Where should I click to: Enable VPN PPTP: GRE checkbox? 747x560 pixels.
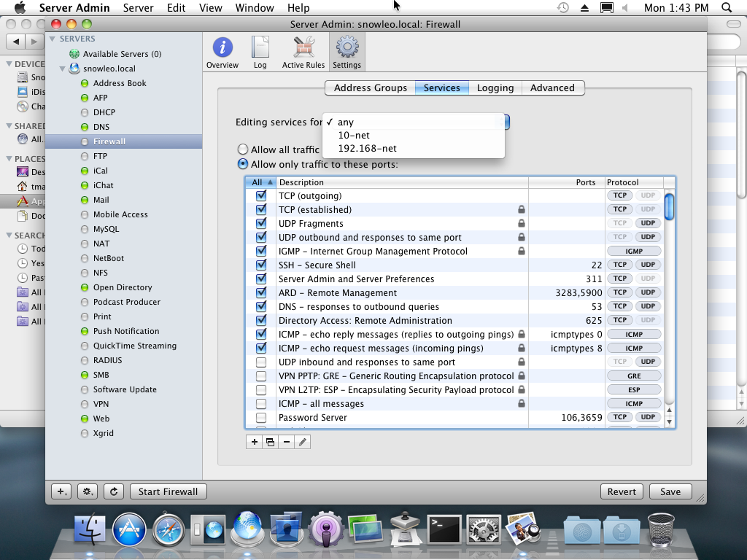(x=261, y=376)
